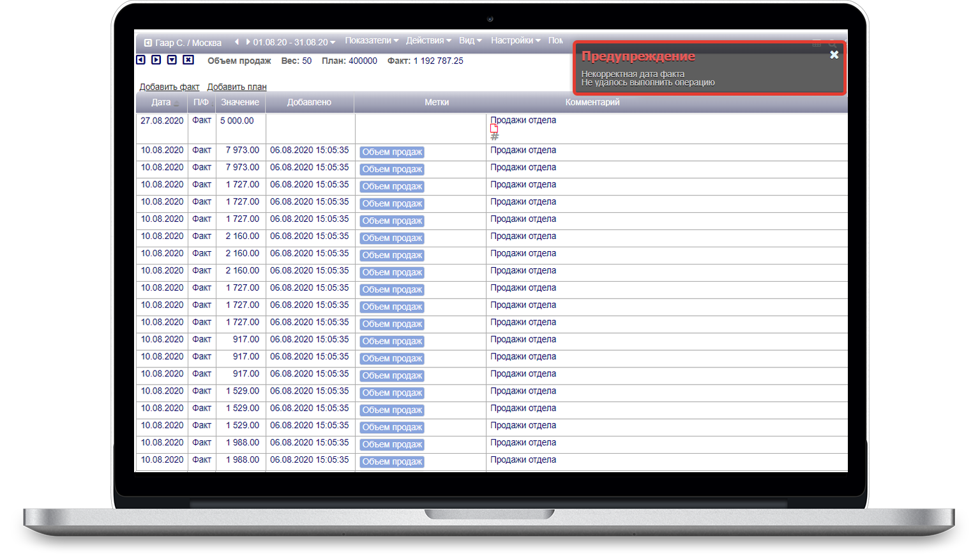980x554 pixels.
Task: Dismiss the Предупреждение warning popup
Action: [x=834, y=55]
